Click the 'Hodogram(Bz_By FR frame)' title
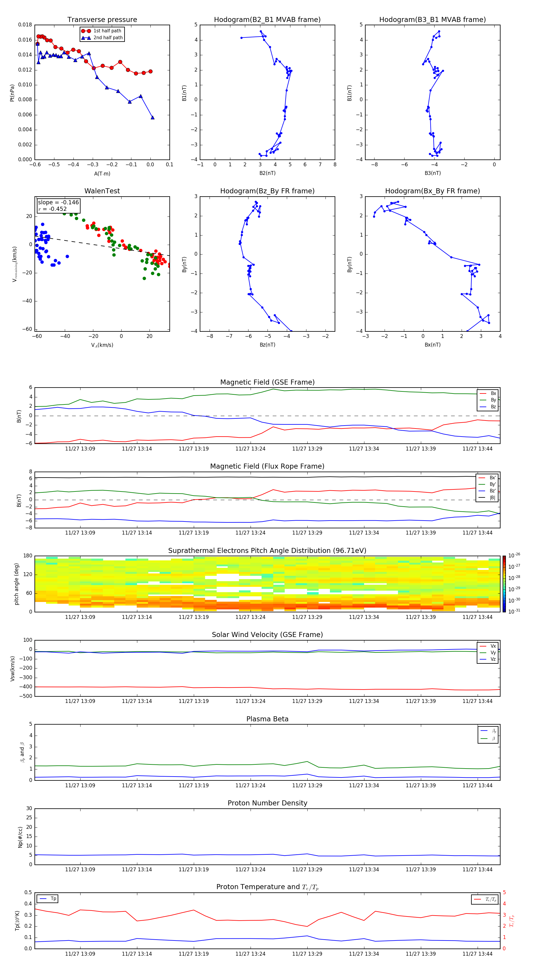The height and width of the screenshot is (980, 535). (x=267, y=191)
